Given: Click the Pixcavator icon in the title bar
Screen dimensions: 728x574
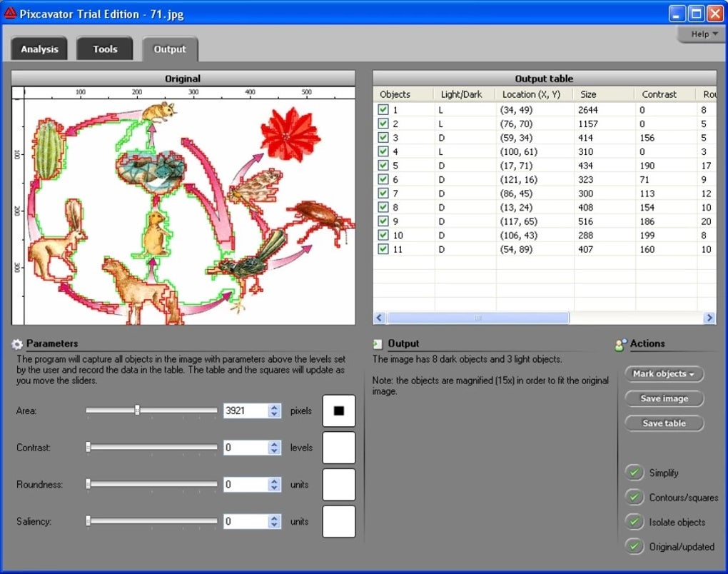Looking at the screenshot, I should point(10,13).
